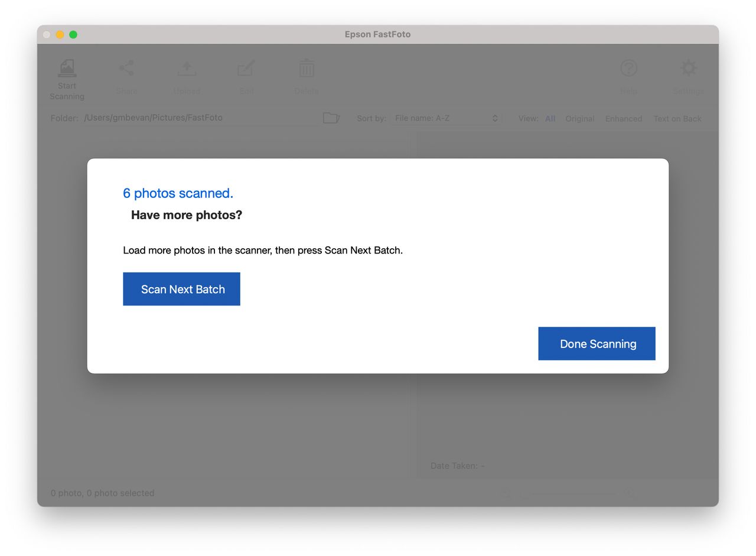This screenshot has width=756, height=556.
Task: Click the Done Scanning button
Action: tap(597, 343)
